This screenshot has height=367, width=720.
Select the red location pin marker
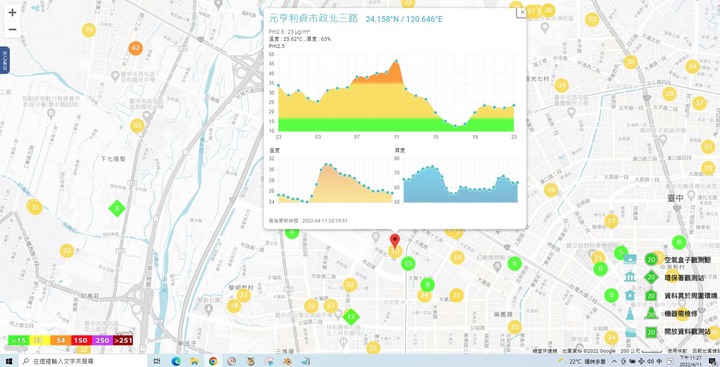coord(394,241)
